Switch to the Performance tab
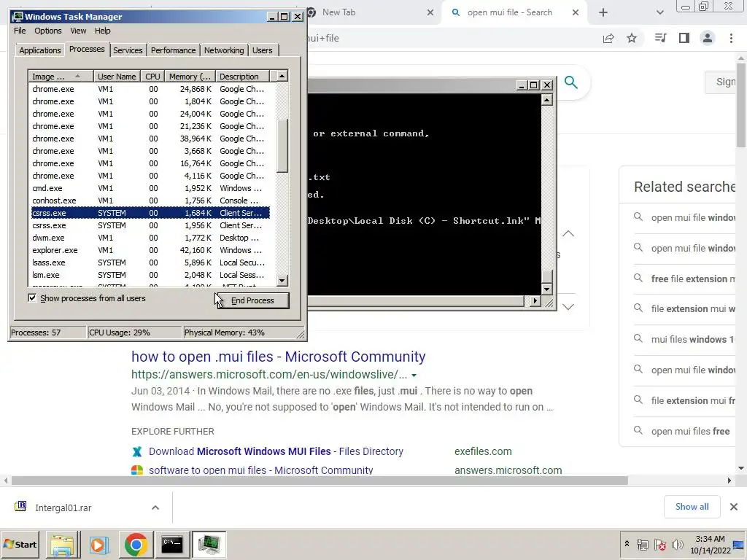This screenshot has height=560, width=747. click(x=173, y=50)
